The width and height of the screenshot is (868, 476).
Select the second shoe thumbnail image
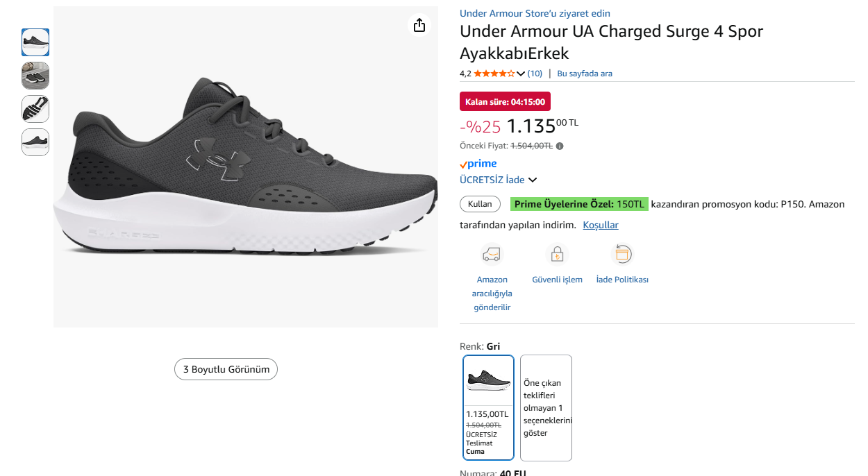[35, 76]
